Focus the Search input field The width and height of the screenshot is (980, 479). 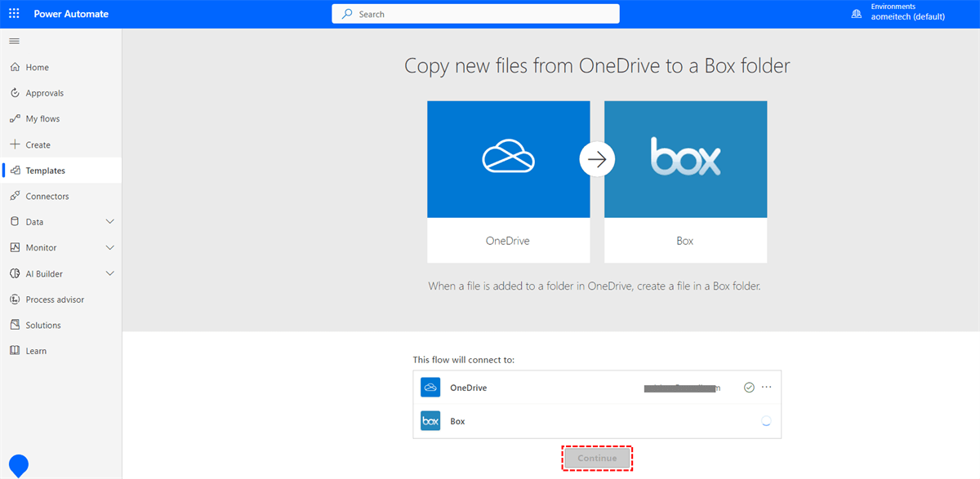coord(475,14)
